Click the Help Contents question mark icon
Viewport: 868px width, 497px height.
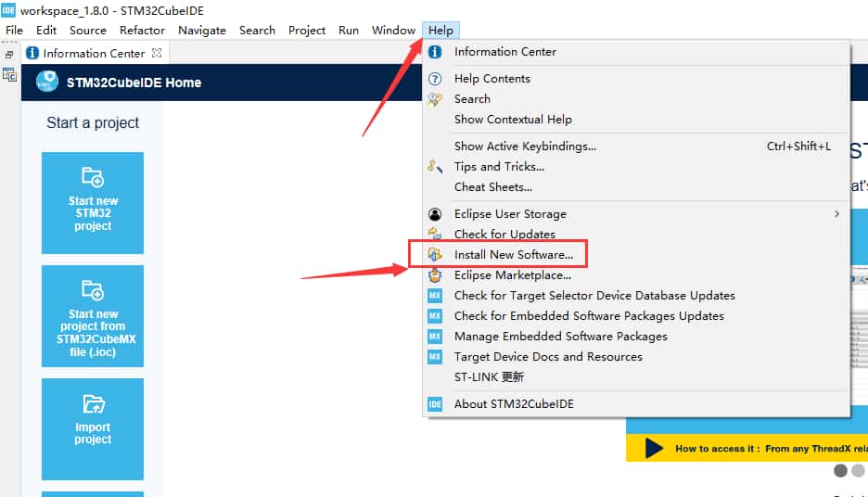pos(435,79)
